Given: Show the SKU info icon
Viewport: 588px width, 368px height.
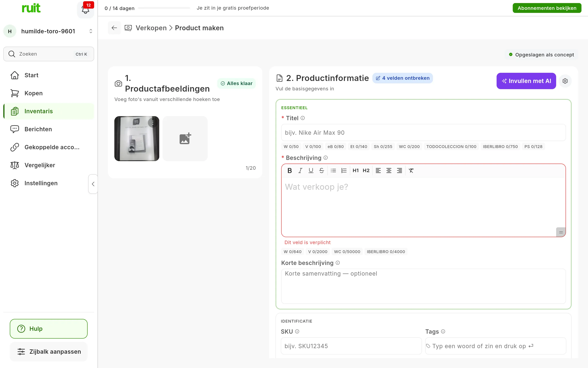Looking at the screenshot, I should point(297,331).
